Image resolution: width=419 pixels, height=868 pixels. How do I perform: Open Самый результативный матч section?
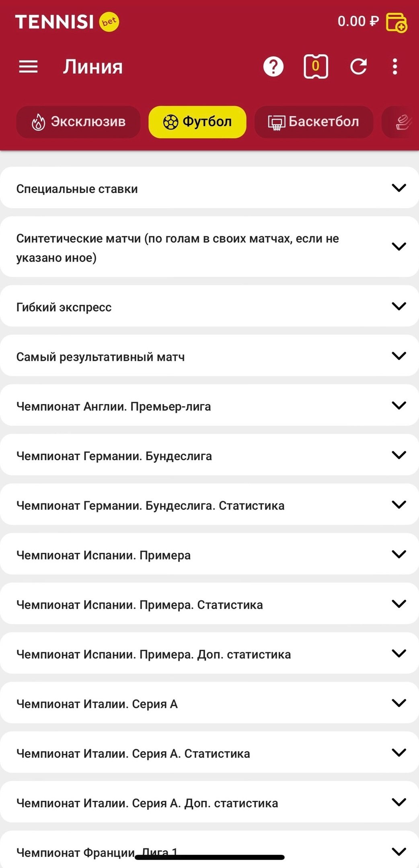[x=209, y=356]
